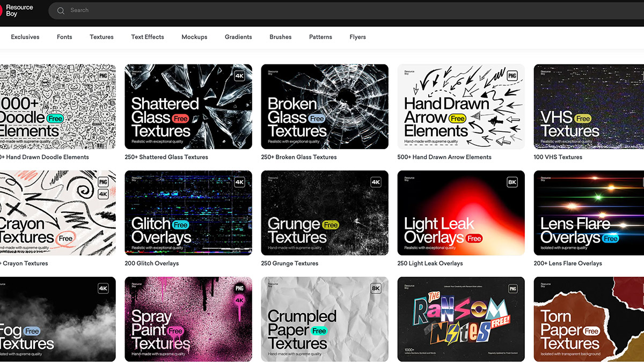644x362 pixels.
Task: Open the 250+ Broken Glass Textures link
Action: [x=299, y=157]
